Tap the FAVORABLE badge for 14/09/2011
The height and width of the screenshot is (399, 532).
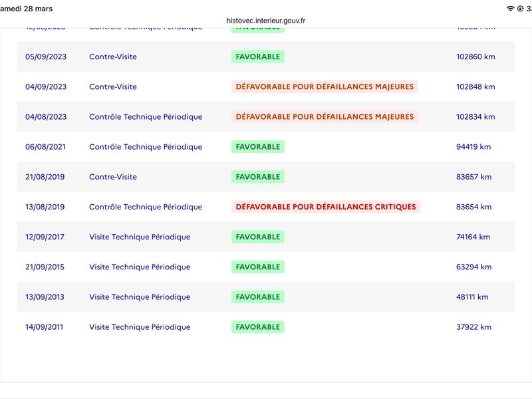pos(257,327)
